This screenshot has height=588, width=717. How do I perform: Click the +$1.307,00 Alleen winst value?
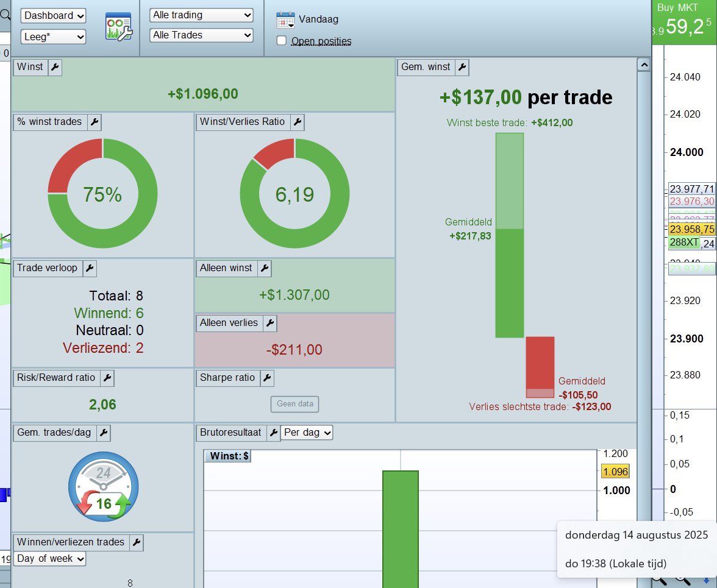tap(294, 295)
